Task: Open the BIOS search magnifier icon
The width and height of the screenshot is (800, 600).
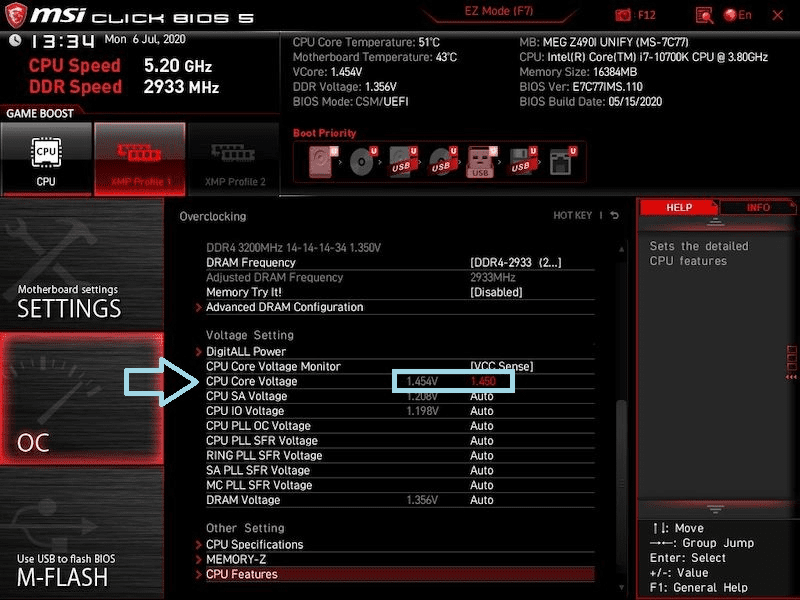Action: click(704, 15)
